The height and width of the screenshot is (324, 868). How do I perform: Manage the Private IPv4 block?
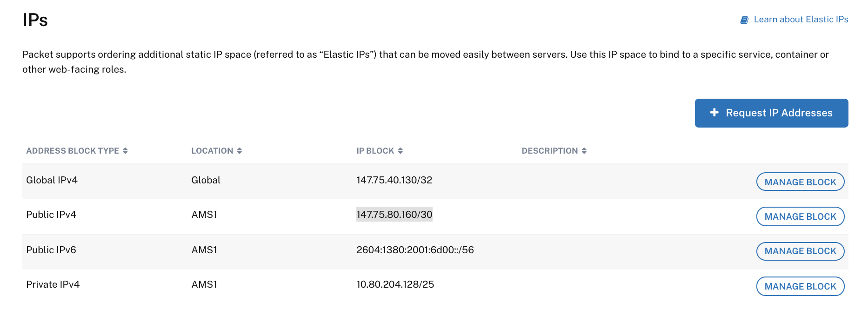coord(800,286)
